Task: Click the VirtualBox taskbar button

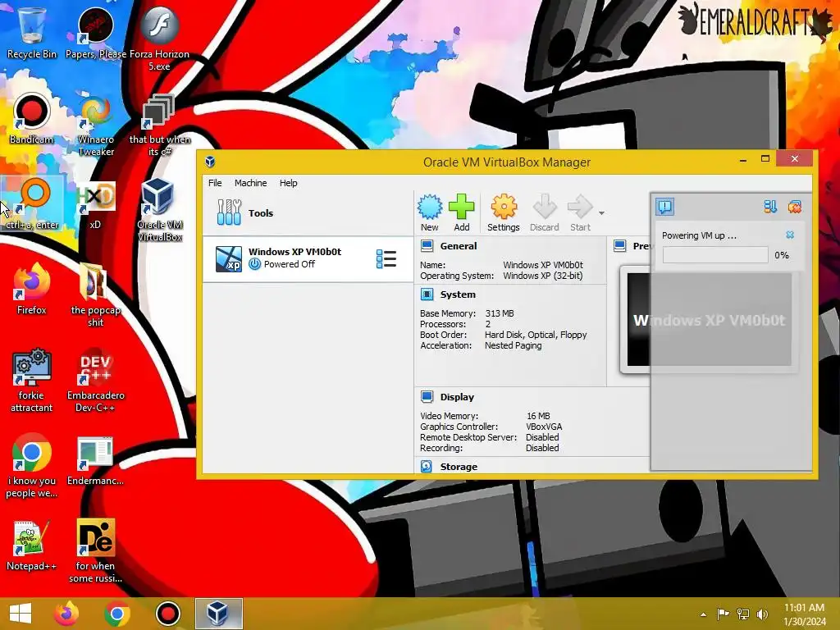Action: [218, 614]
